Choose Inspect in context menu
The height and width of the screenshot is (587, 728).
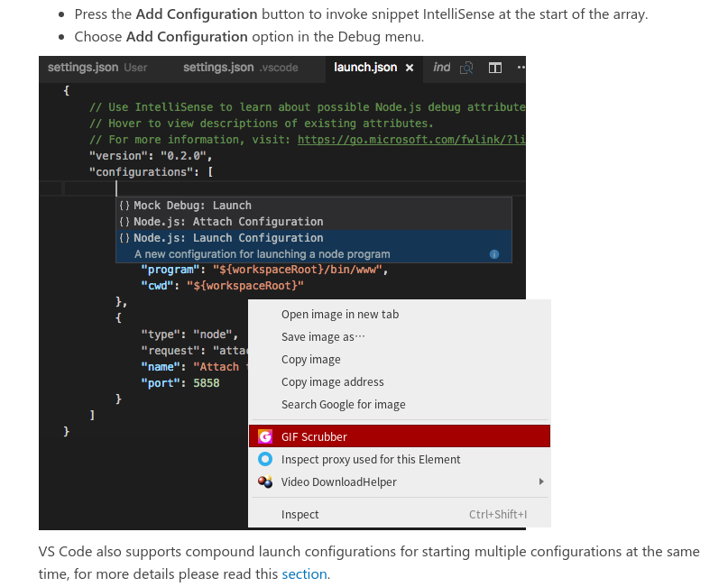400,514
